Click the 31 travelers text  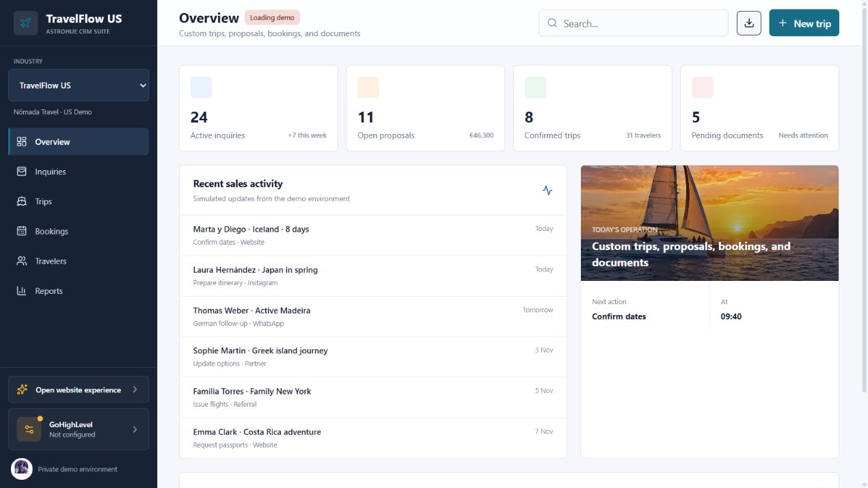(x=643, y=135)
